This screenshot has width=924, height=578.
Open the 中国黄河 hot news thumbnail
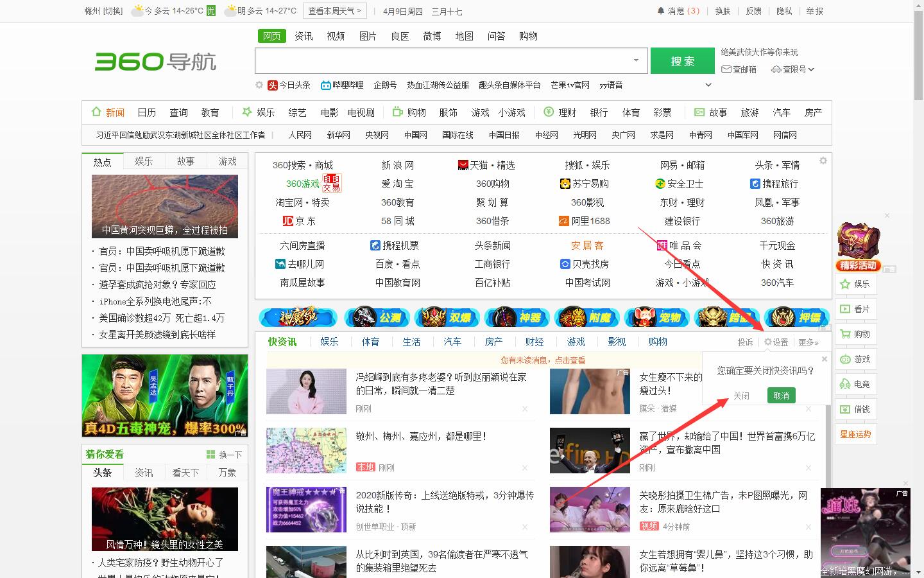point(165,206)
